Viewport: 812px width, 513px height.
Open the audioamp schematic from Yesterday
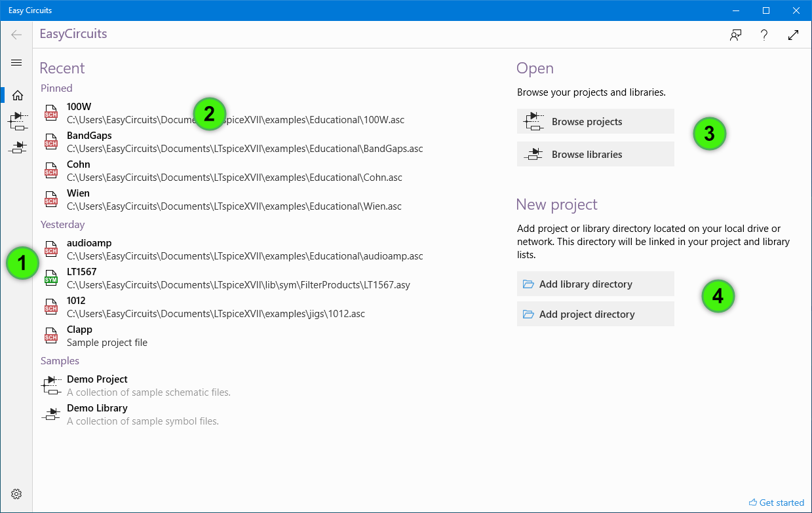click(89, 243)
